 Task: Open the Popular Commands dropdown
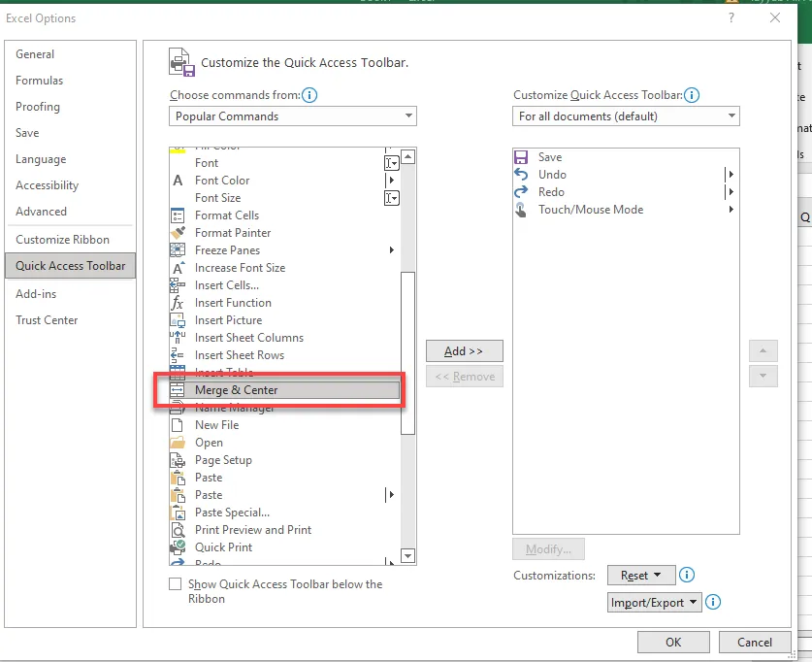pyautogui.click(x=293, y=116)
